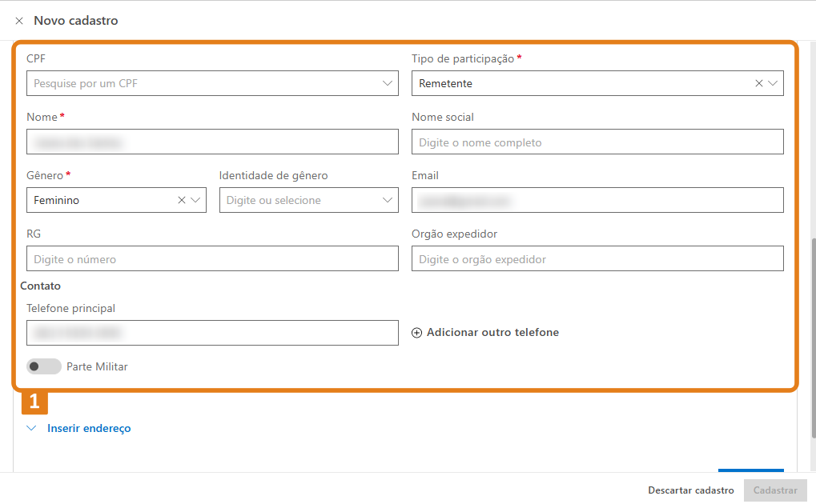Click the Nome social text field
This screenshot has width=816, height=504.
click(x=597, y=142)
